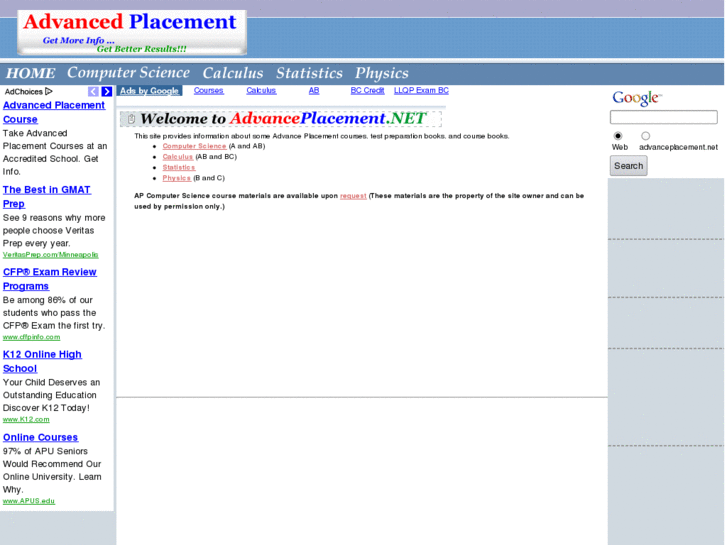The width and height of the screenshot is (727, 545).
Task: Visit VeritasPrep.com/Minneapolis link
Action: click(51, 255)
